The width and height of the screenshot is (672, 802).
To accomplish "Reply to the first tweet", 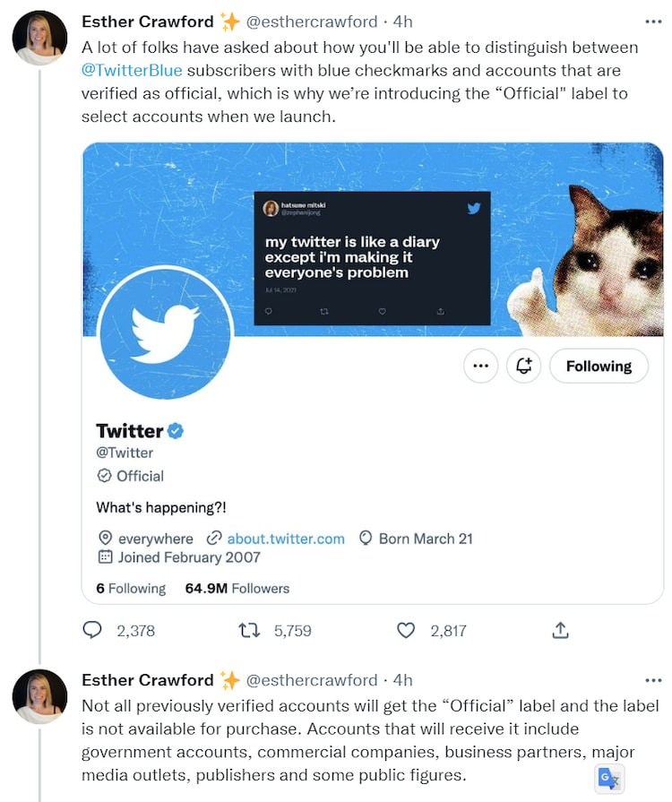I will point(92,631).
